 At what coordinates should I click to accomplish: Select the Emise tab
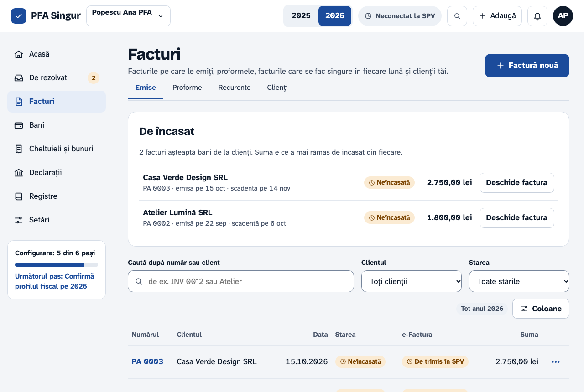pos(146,88)
